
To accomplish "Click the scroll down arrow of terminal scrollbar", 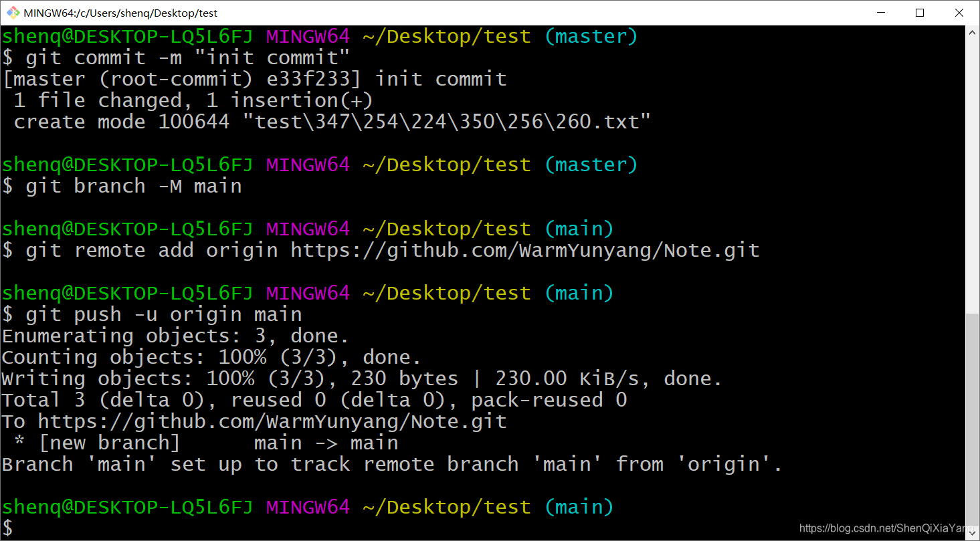I will click(x=972, y=533).
